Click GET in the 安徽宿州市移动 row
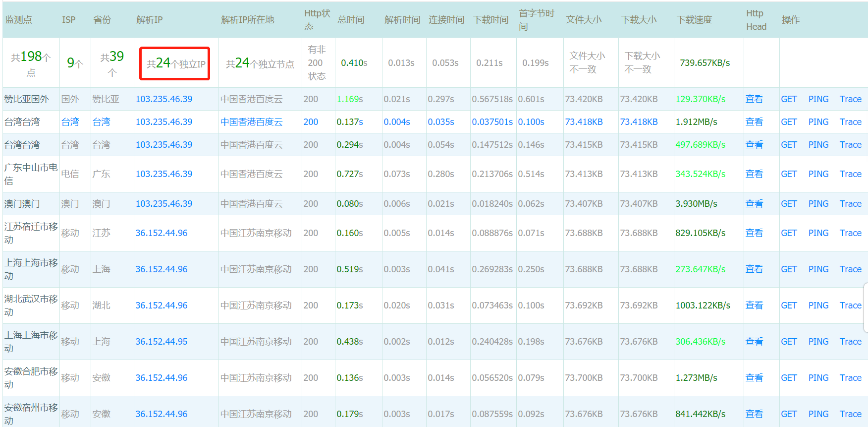Screen dimensions: 868x427 [789, 414]
